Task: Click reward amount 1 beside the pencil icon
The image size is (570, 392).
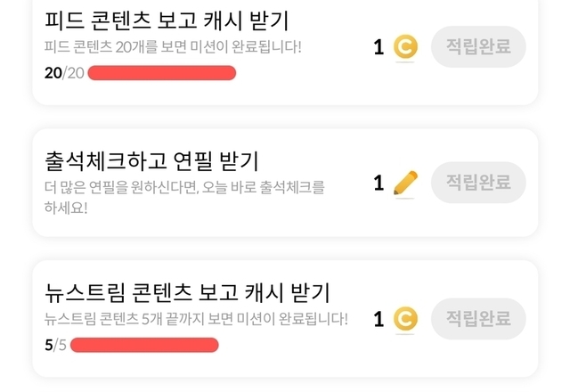Action: pos(379,183)
